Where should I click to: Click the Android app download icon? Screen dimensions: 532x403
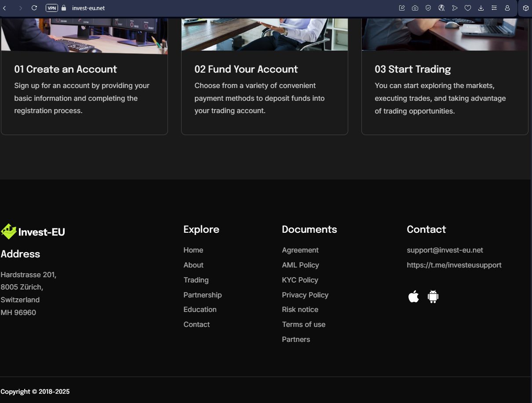433,297
